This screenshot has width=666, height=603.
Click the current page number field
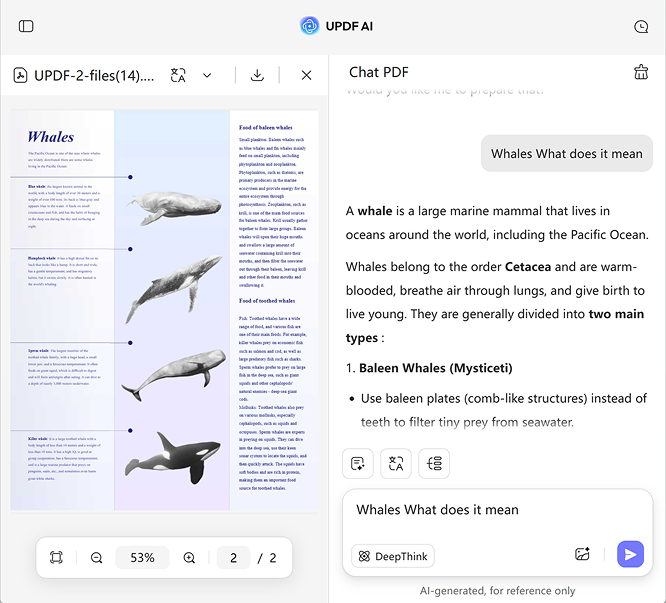233,558
